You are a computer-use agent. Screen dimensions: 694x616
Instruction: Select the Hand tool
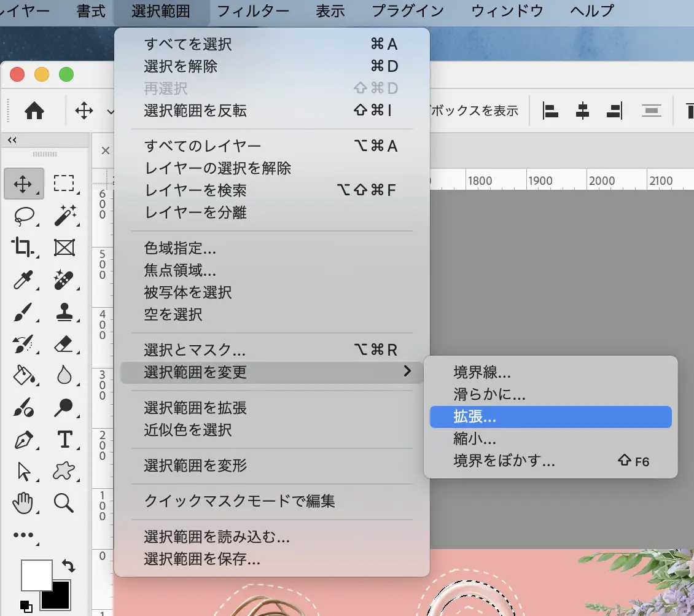click(x=23, y=503)
